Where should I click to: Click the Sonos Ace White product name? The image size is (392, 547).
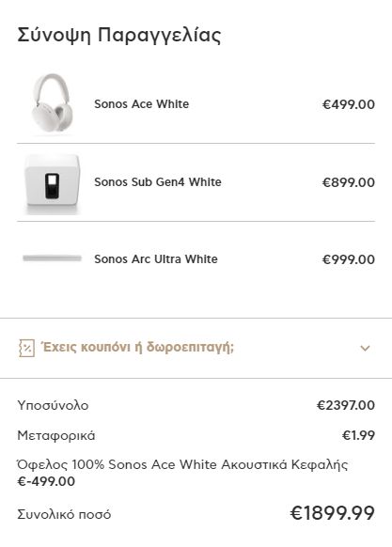click(x=141, y=104)
